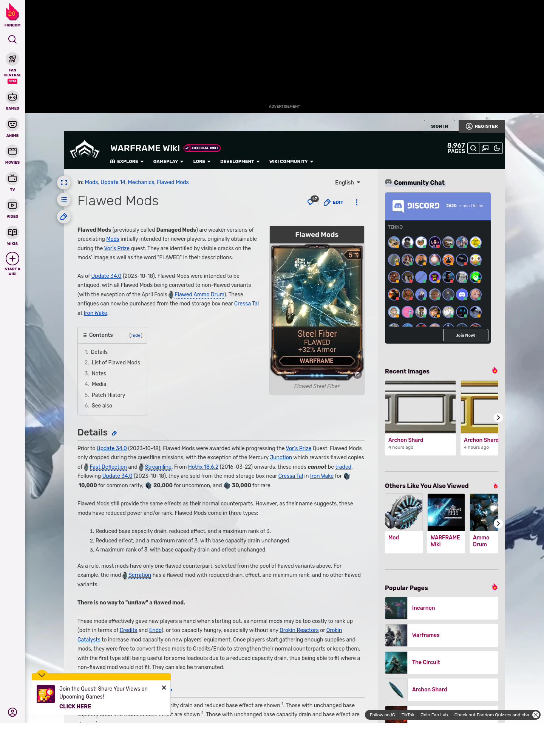This screenshot has height=756, width=544.
Task: Jump to See also in Contents
Action: point(102,406)
